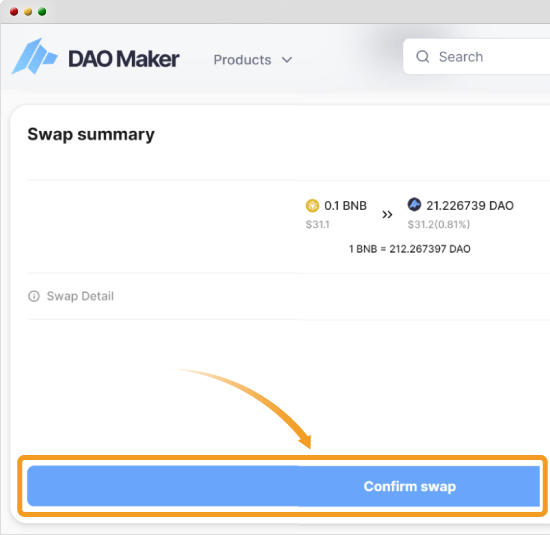Close the window with red button
This screenshot has width=550, height=535.
tap(14, 12)
